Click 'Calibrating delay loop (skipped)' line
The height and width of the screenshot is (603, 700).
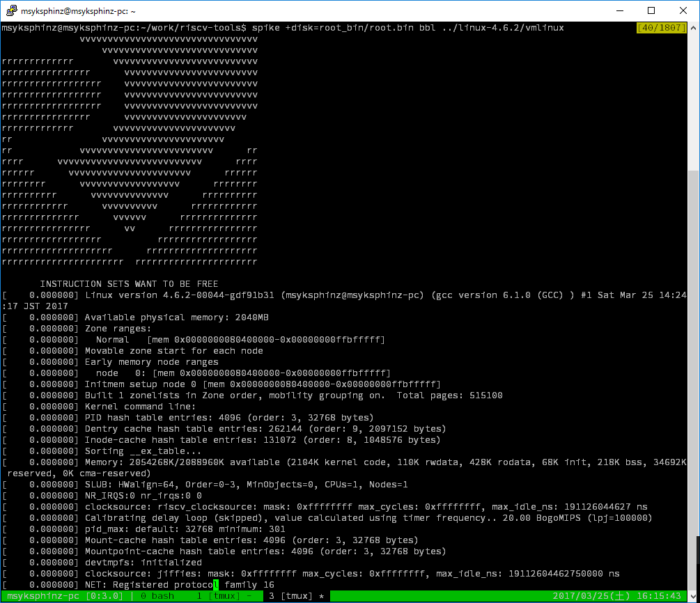[x=327, y=518]
